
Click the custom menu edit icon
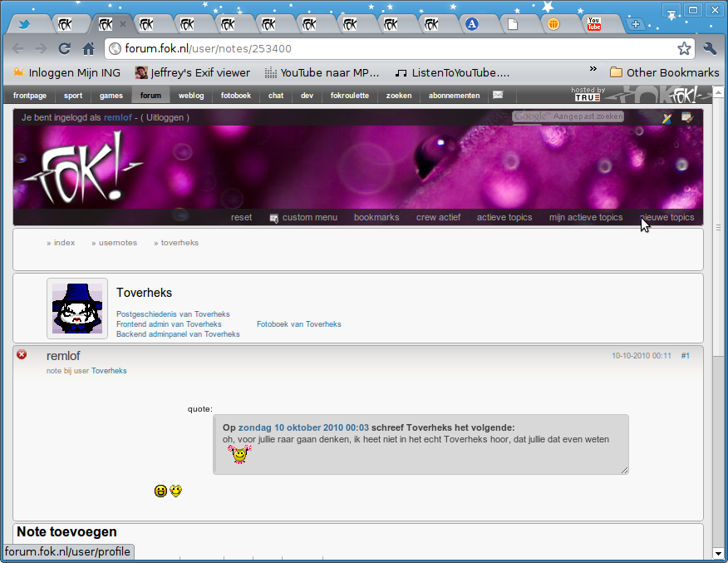coord(273,218)
